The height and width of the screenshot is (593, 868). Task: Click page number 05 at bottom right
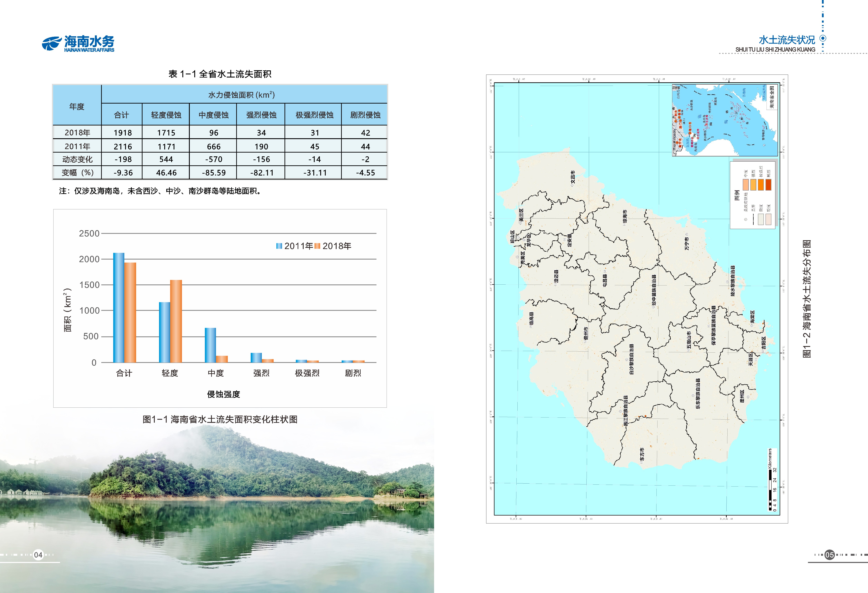tap(830, 555)
